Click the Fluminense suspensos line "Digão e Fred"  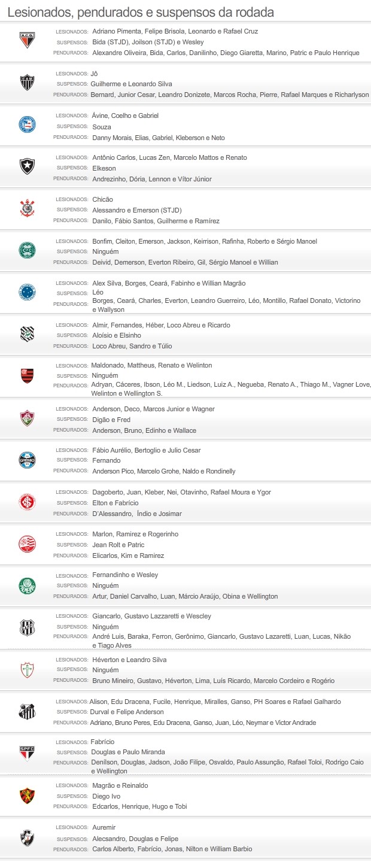pyautogui.click(x=111, y=420)
